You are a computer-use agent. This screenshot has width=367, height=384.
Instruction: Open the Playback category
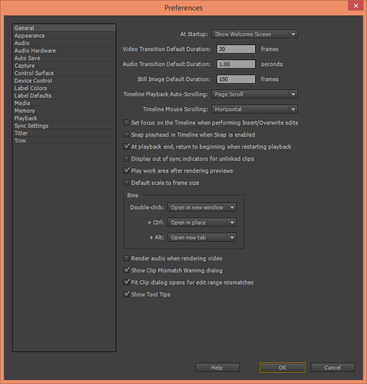64,118
